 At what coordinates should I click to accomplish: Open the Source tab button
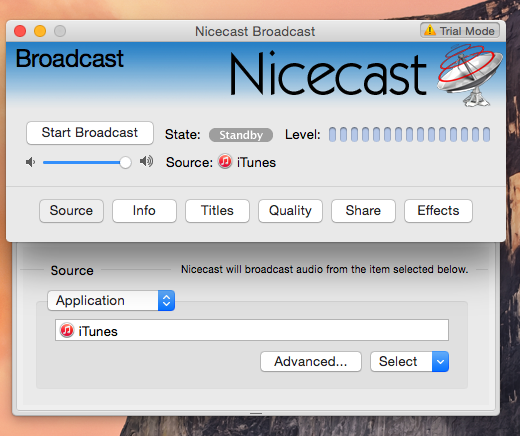71,211
